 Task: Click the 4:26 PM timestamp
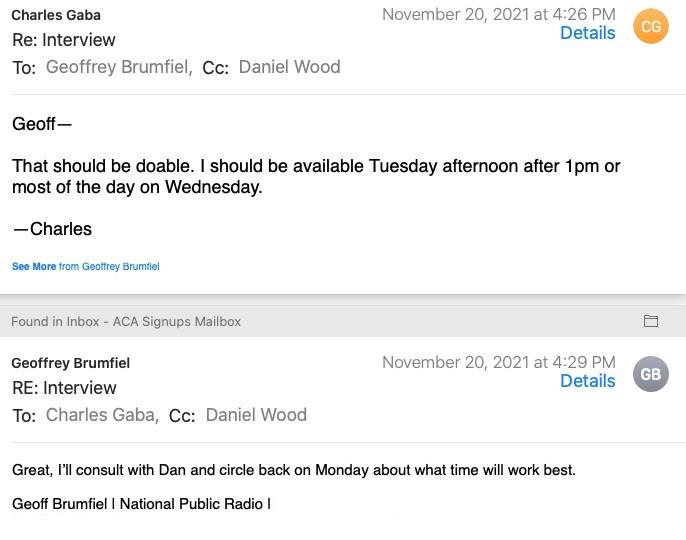click(498, 14)
